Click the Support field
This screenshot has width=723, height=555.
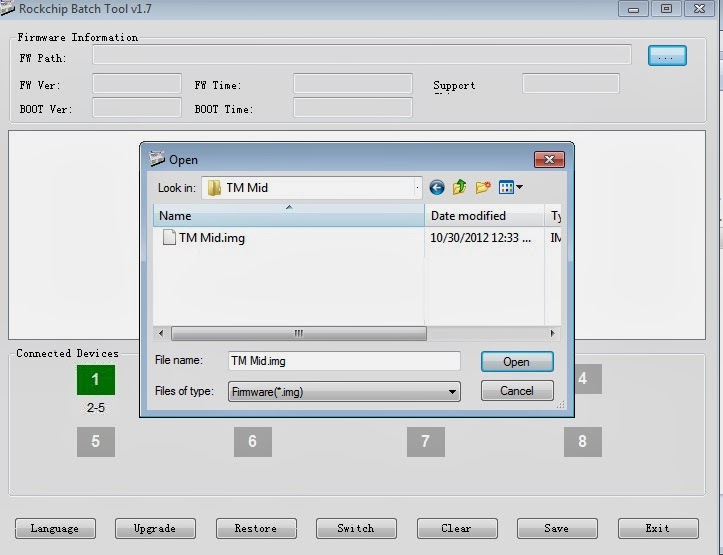pos(571,84)
